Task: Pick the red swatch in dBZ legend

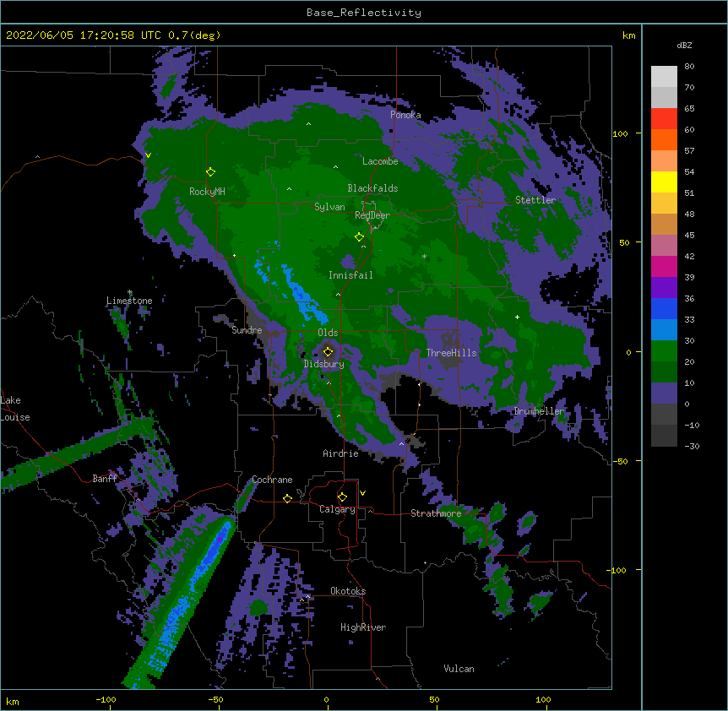Action: coord(664,118)
